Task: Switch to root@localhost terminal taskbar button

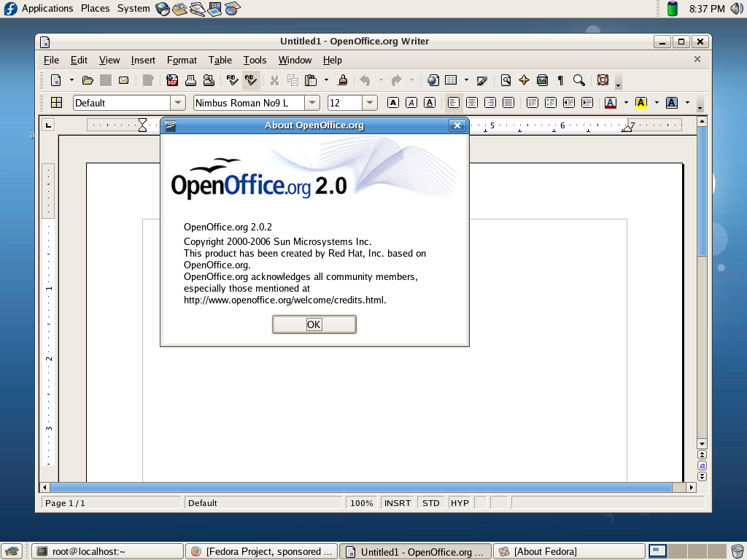Action: [108, 551]
